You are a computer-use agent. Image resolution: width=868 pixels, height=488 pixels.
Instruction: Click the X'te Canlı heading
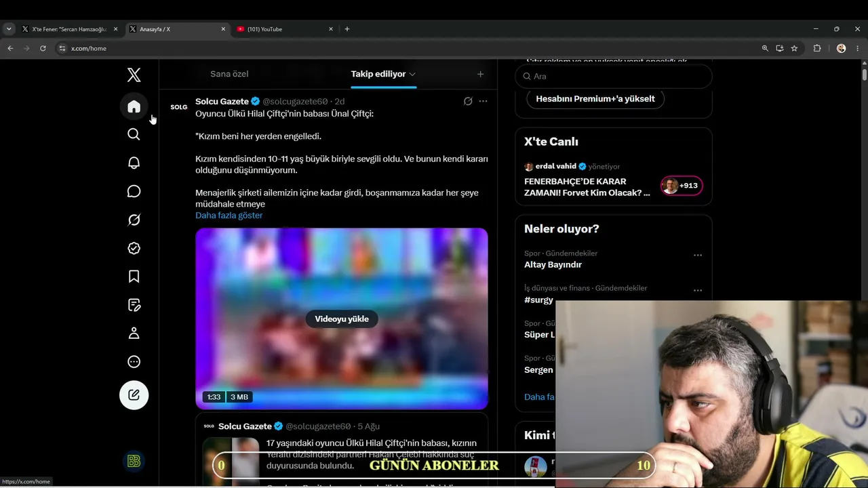tap(551, 142)
